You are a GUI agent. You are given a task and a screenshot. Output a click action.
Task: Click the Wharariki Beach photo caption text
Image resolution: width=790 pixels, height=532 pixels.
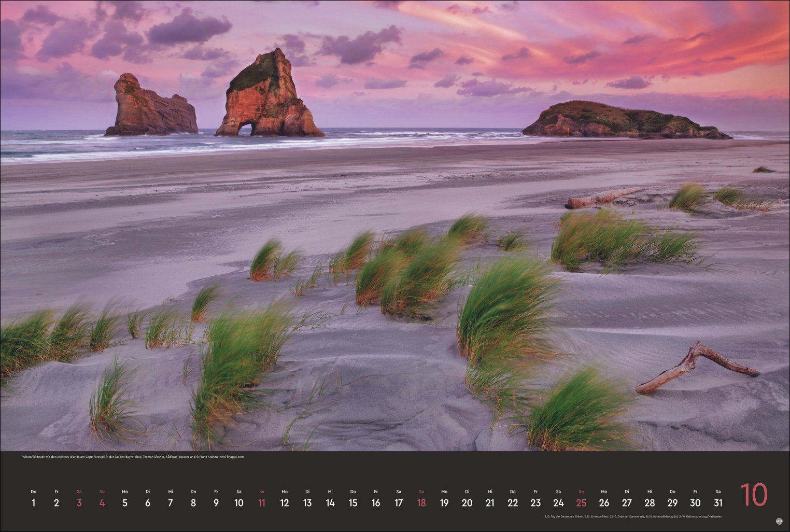(x=133, y=457)
